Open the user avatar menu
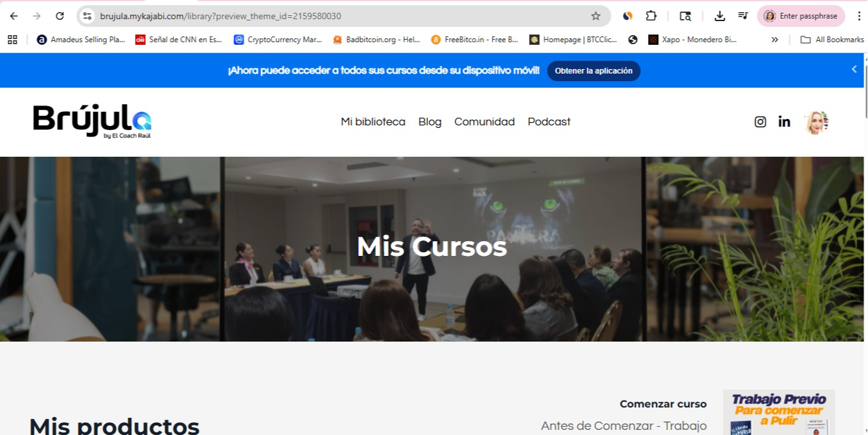 click(817, 122)
